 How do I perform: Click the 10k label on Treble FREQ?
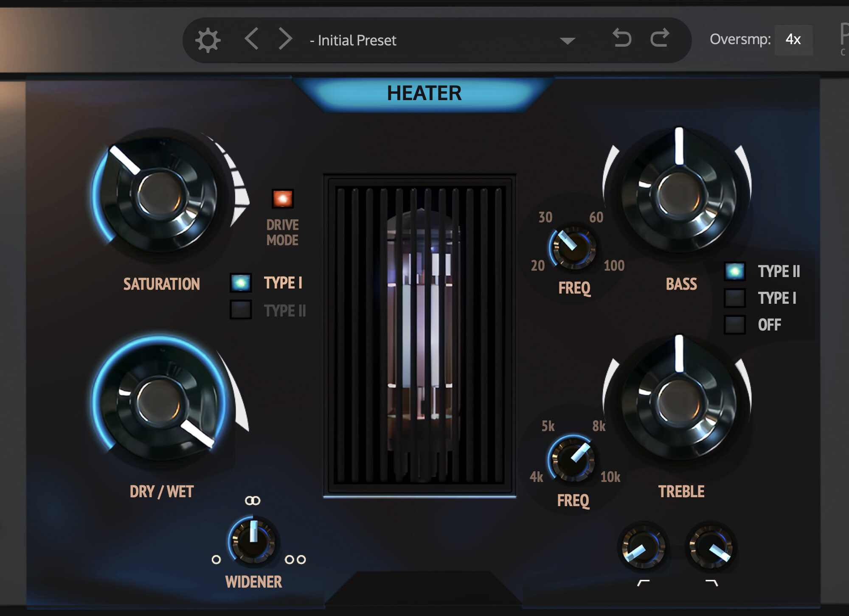pos(610,477)
